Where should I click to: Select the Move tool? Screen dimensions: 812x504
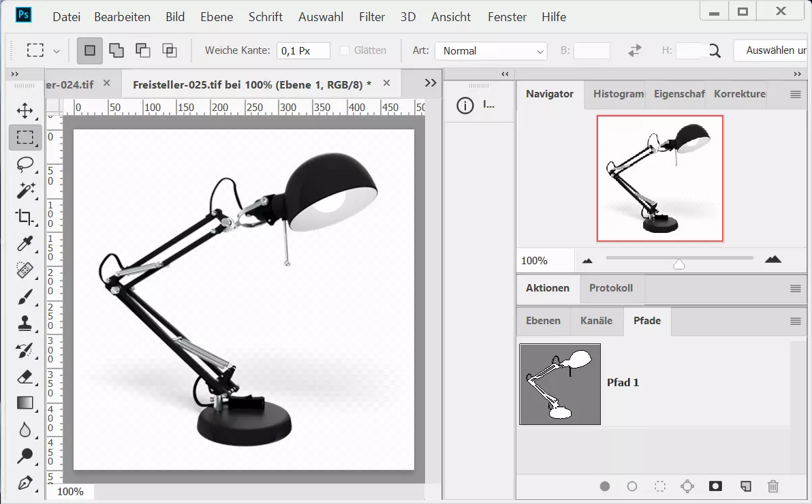click(x=25, y=111)
